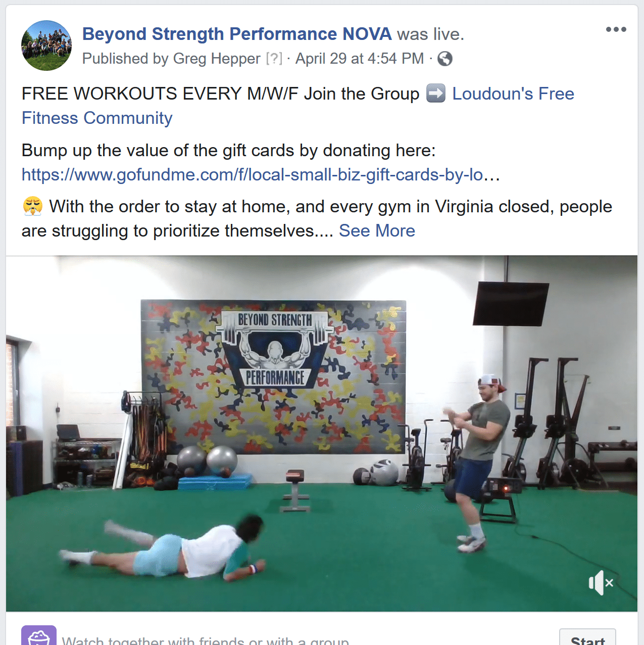Click the huffing face emoji in the post
Viewport: 644px width, 645px height.
point(33,206)
